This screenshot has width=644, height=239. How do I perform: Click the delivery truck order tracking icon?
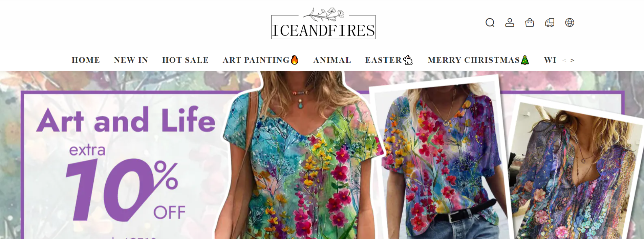point(550,23)
